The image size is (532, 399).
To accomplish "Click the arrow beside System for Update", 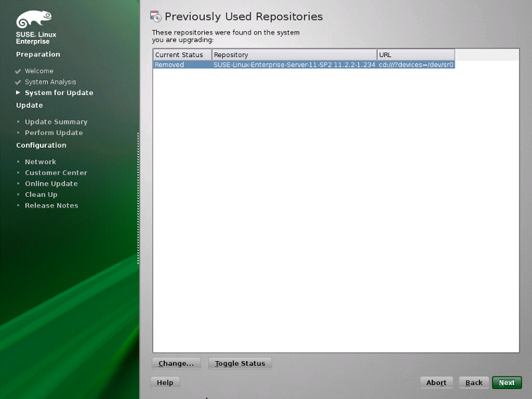I will pyautogui.click(x=18, y=93).
